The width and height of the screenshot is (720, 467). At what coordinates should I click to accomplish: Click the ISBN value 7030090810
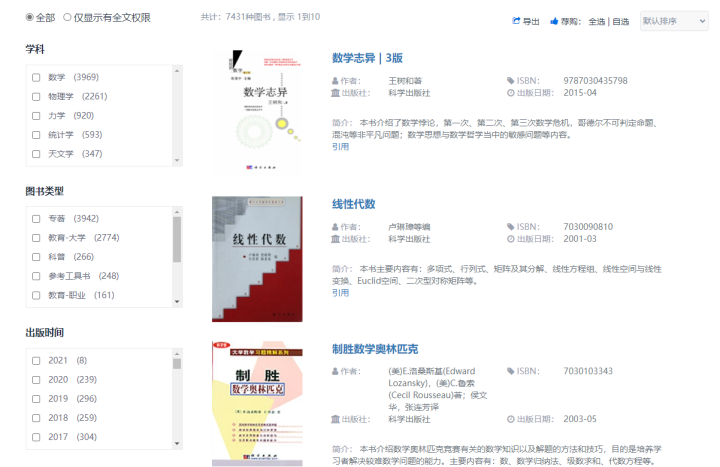coord(588,227)
